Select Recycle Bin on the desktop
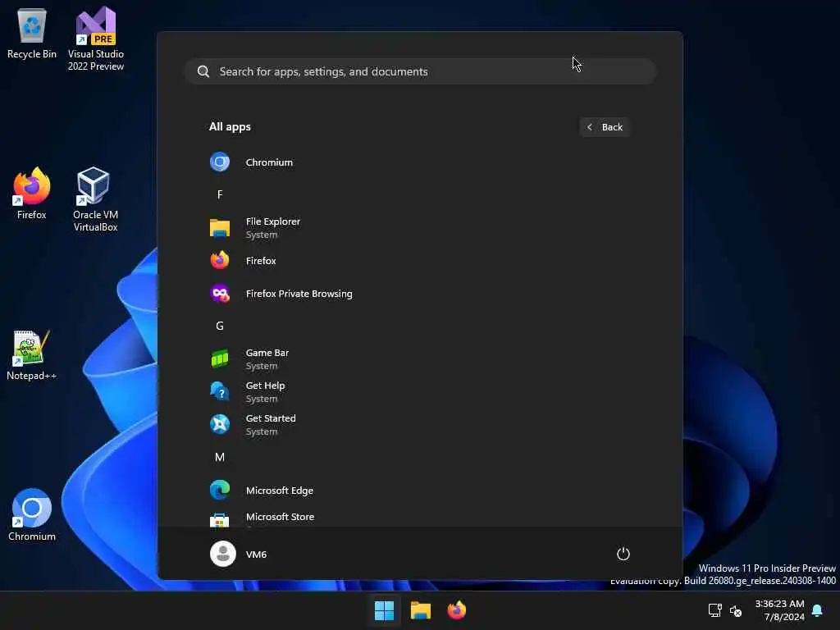This screenshot has height=630, width=840. tap(32, 33)
